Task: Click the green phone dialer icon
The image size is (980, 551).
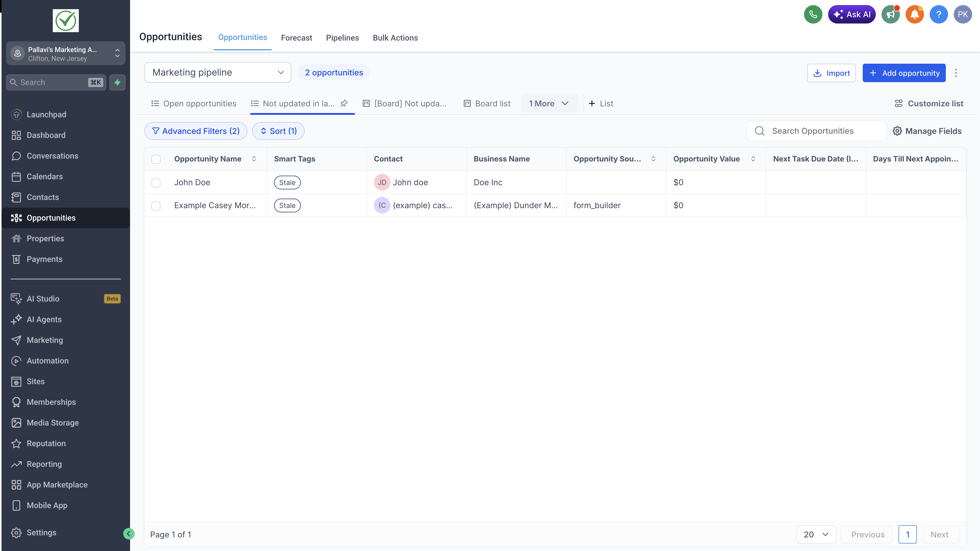Action: click(x=813, y=15)
